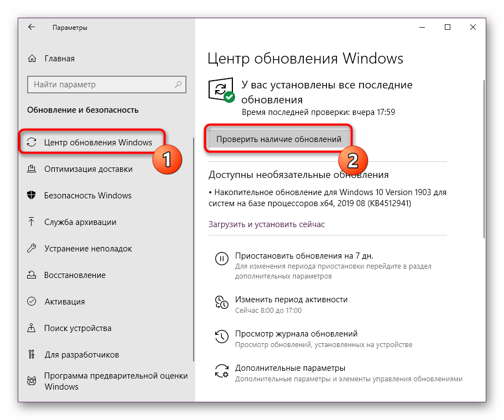Click the Центр обновления Windows sync icon

point(32,142)
